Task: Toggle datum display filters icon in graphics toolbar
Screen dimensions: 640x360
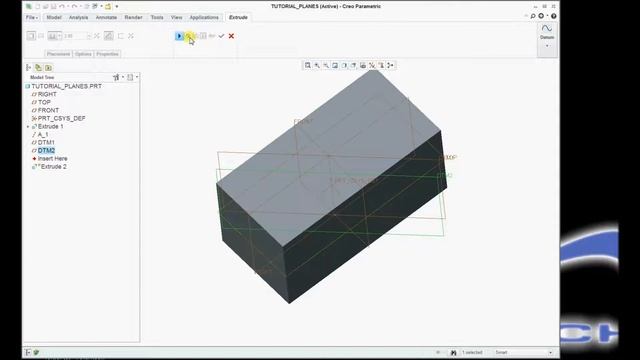Action: coord(372,65)
